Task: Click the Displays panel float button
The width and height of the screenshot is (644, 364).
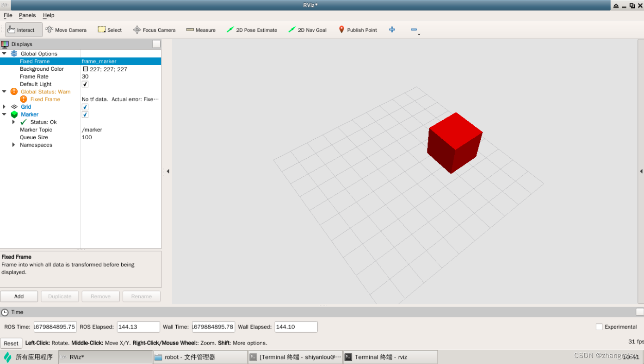Action: [x=156, y=44]
